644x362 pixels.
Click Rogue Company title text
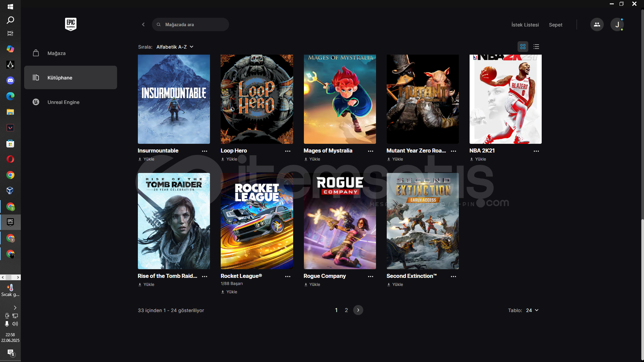click(x=324, y=276)
